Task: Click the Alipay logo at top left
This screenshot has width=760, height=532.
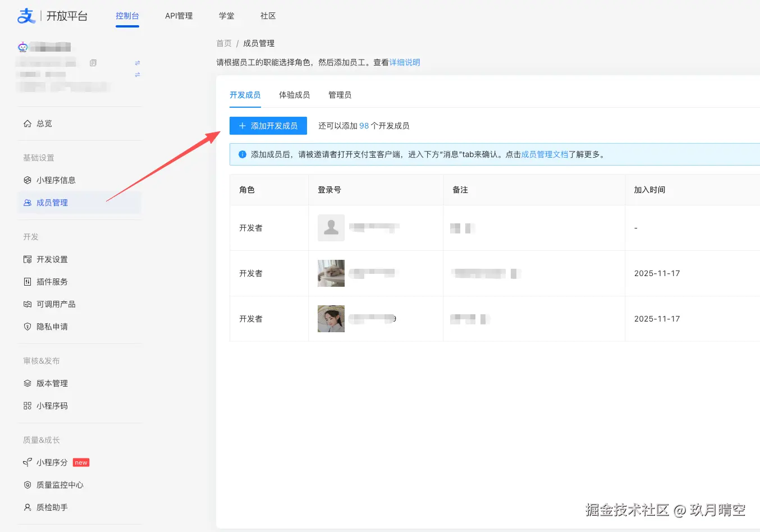Action: point(25,16)
